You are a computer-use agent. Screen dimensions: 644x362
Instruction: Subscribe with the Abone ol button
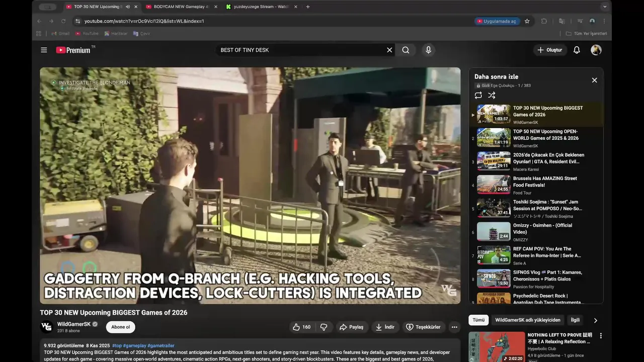tap(120, 327)
